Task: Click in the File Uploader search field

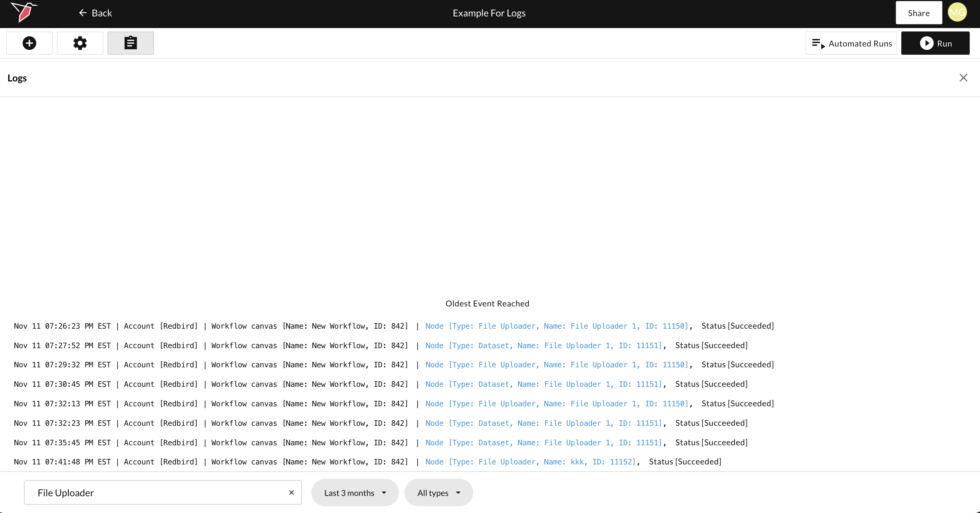Action: click(x=156, y=493)
